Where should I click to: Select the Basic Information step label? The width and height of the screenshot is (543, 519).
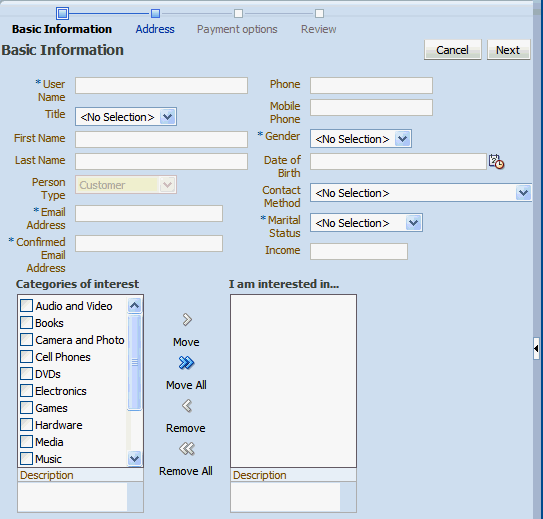click(62, 29)
